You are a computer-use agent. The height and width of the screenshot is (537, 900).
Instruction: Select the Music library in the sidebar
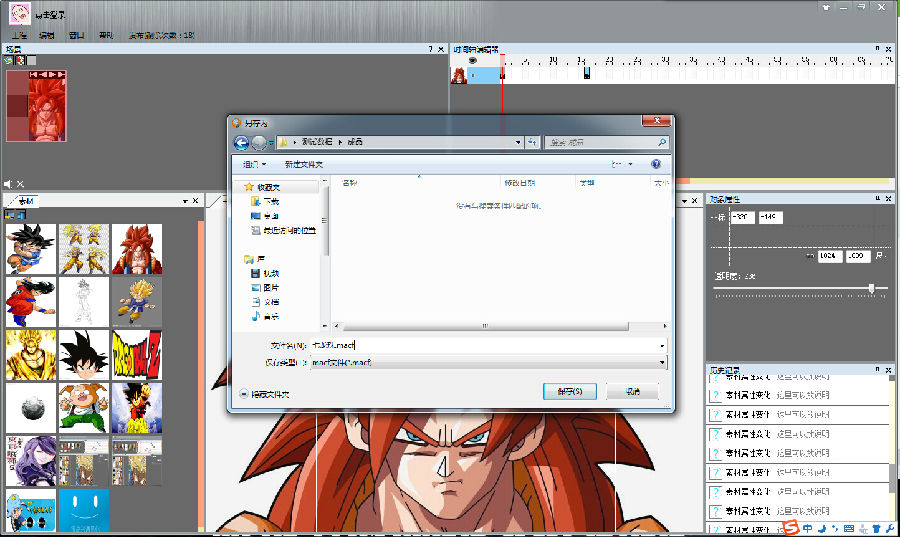pos(270,317)
